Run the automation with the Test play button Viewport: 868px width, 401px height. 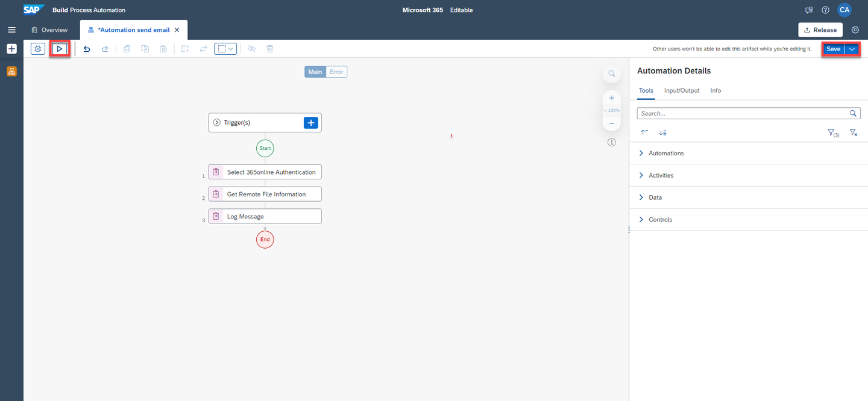point(60,49)
